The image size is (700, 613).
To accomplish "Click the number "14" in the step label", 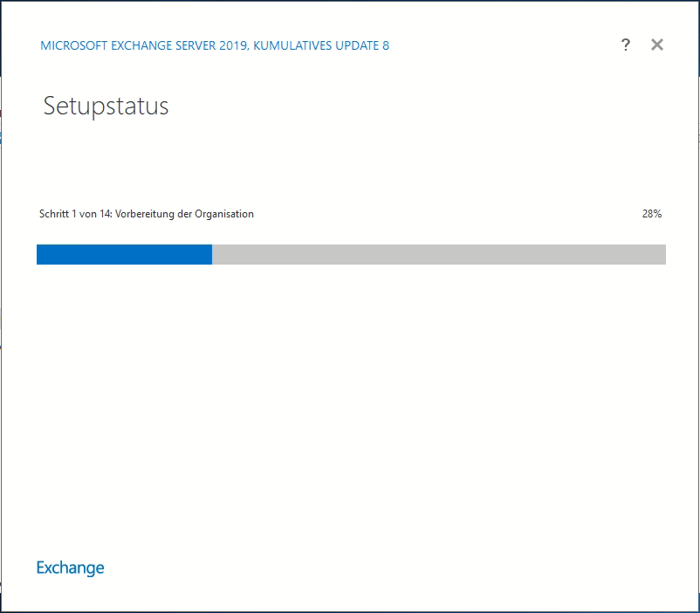I will pyautogui.click(x=106, y=214).
